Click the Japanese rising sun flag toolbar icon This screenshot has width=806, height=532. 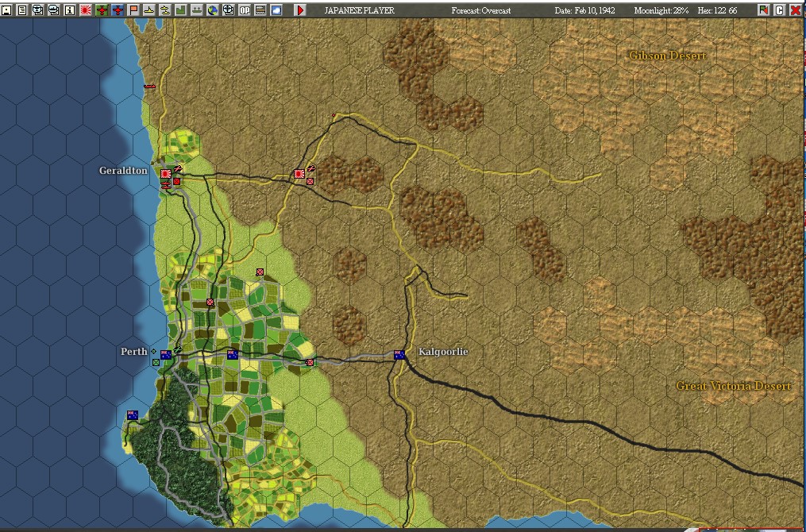pyautogui.click(x=86, y=10)
